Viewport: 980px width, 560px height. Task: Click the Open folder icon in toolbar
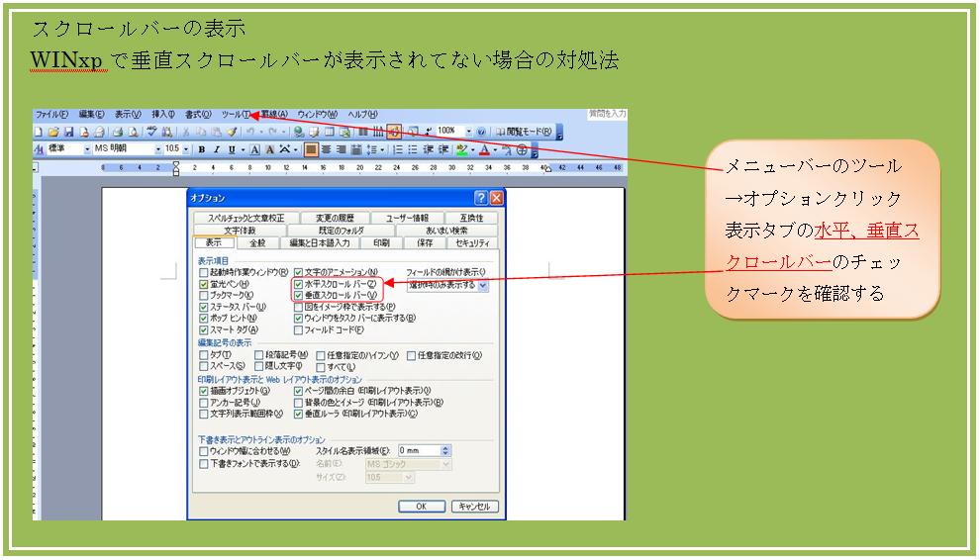53,132
